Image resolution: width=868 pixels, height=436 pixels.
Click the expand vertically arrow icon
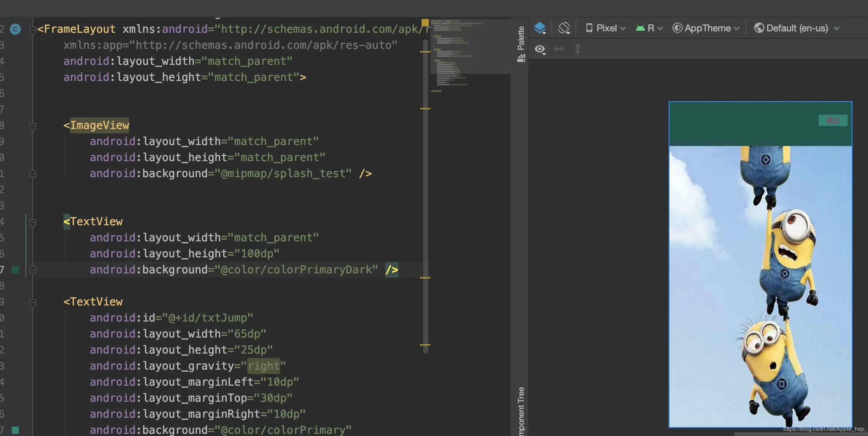578,49
